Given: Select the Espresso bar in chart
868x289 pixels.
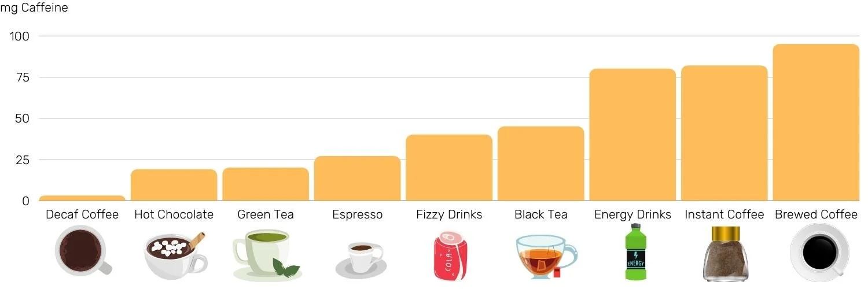Looking at the screenshot, I should (357, 179).
